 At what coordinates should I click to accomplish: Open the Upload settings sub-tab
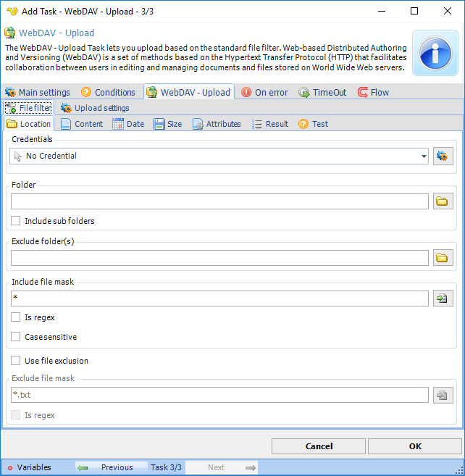(95, 108)
